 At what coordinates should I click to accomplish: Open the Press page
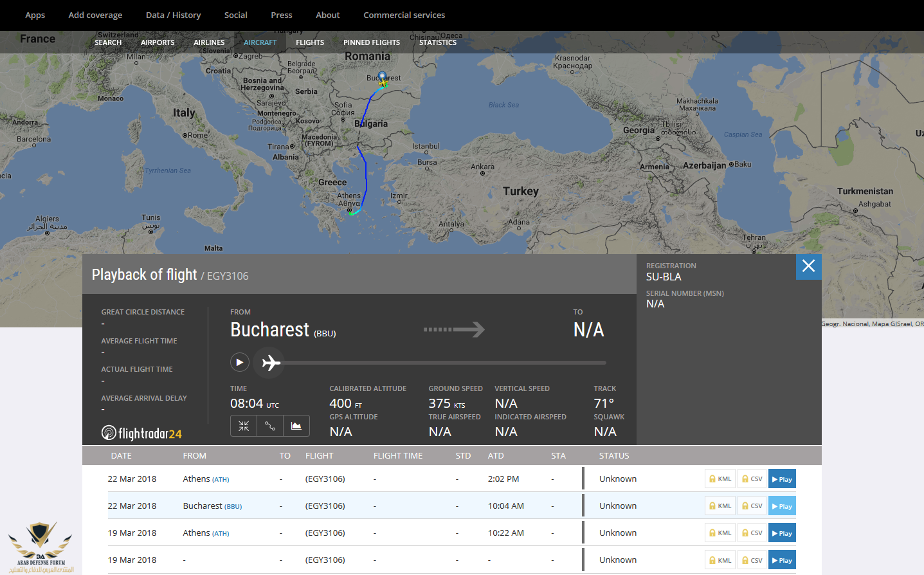pyautogui.click(x=281, y=15)
